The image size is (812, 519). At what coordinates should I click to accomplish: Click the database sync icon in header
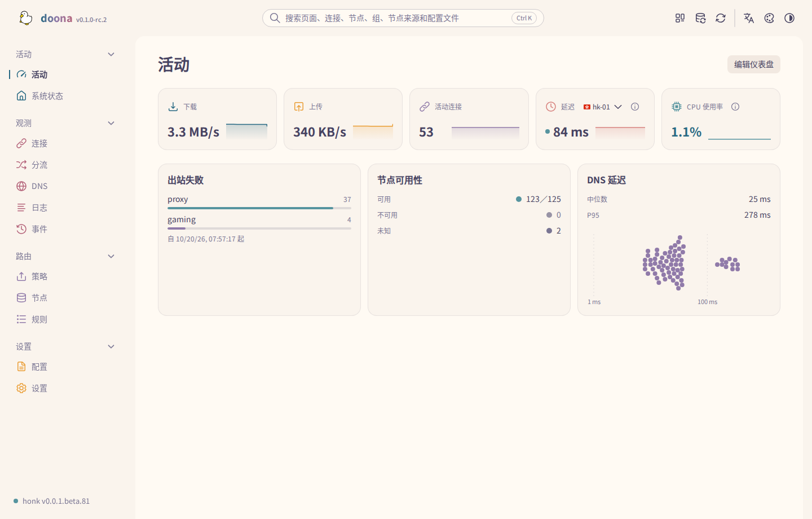700,18
